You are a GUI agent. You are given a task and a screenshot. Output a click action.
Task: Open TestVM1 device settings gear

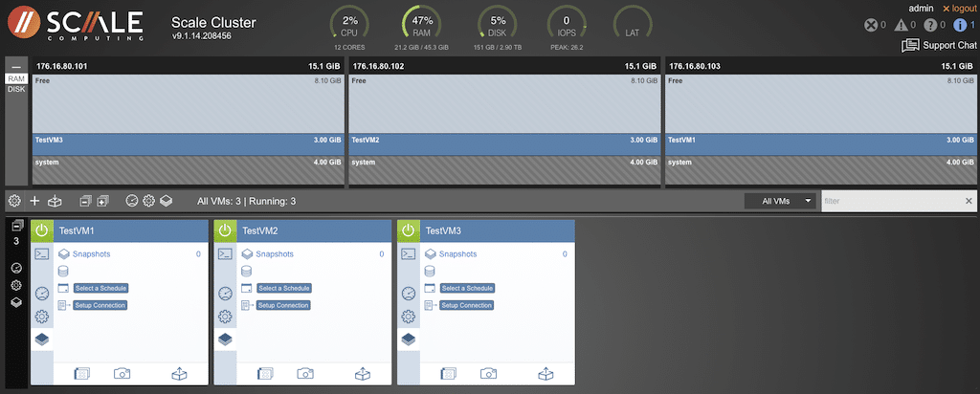pos(42,317)
